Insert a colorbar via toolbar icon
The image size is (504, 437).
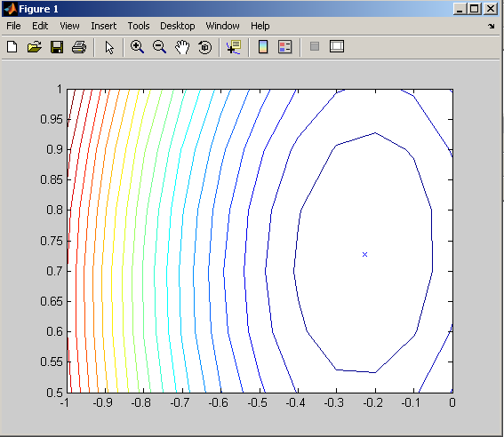[x=263, y=47]
